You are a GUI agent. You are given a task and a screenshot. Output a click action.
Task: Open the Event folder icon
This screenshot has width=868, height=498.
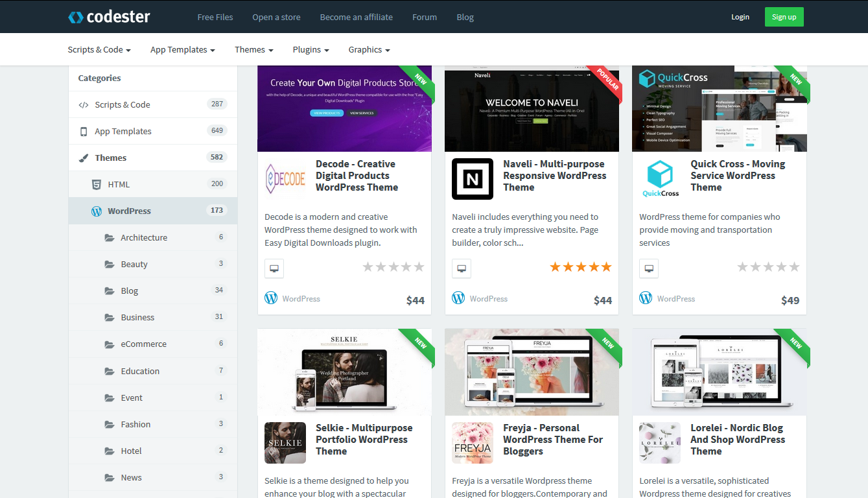(x=110, y=397)
